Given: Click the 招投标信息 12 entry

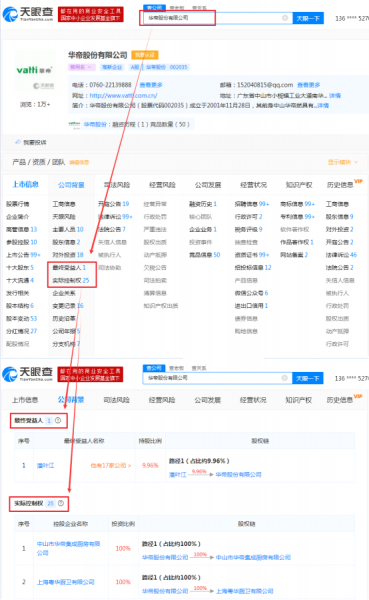Looking at the screenshot, I should (x=253, y=267).
